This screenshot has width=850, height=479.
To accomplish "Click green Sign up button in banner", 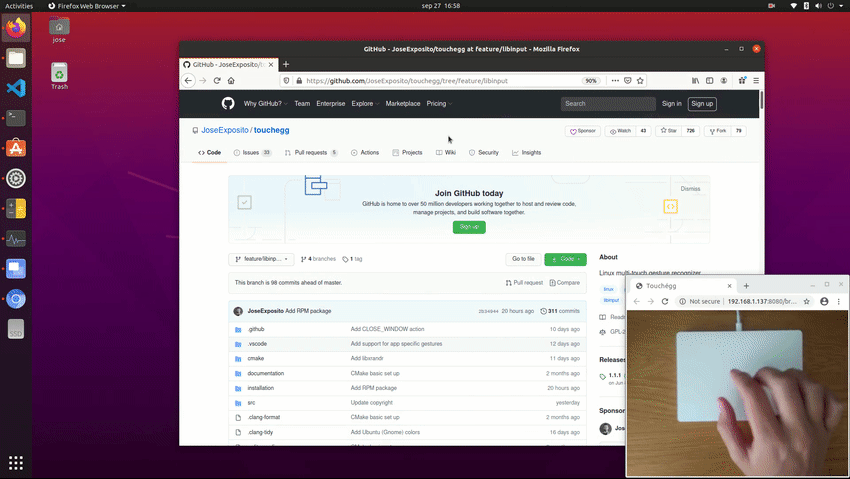I will pos(469,227).
